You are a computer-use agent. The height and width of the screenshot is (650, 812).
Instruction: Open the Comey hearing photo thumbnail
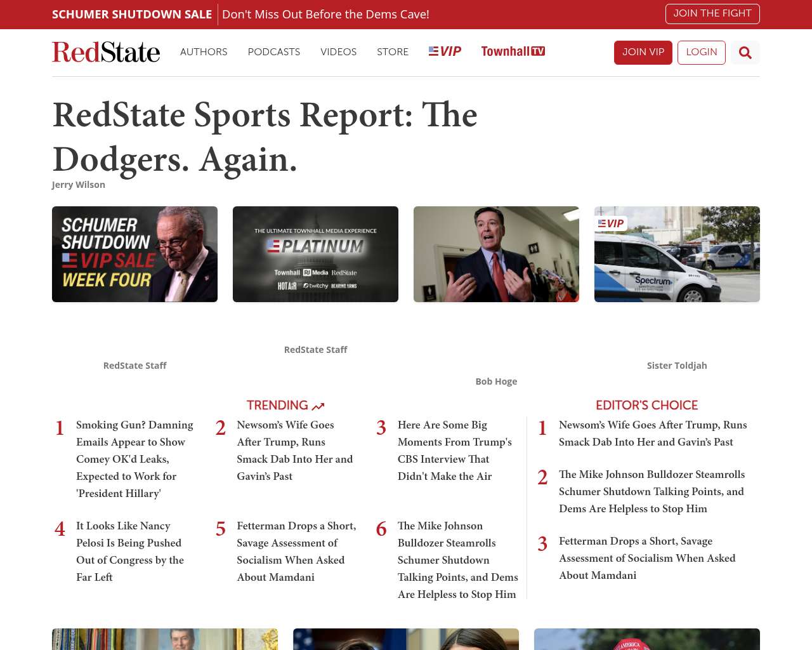[x=496, y=254]
